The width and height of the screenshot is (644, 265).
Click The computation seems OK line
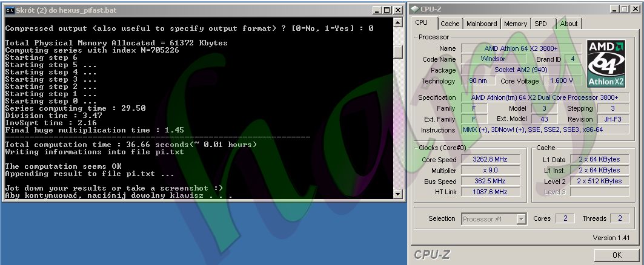click(x=63, y=166)
